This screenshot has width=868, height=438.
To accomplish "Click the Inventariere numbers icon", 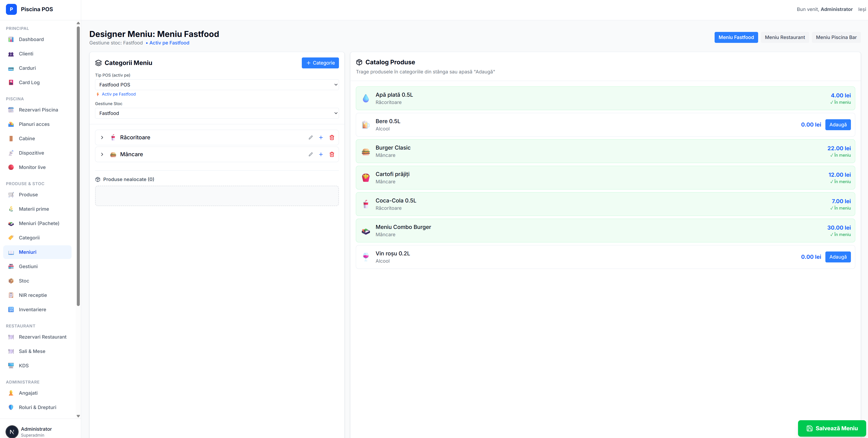I will [11, 309].
